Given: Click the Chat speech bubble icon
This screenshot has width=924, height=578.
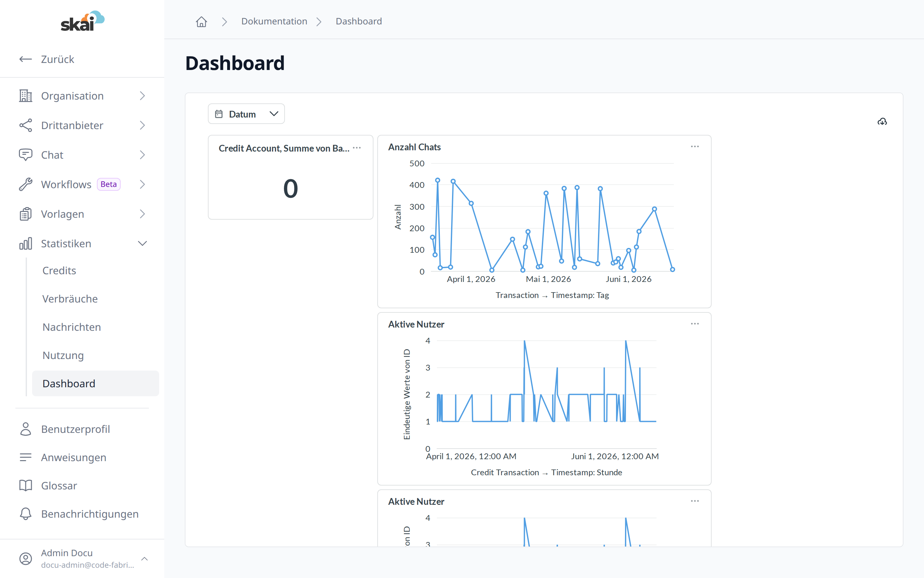Looking at the screenshot, I should point(26,155).
